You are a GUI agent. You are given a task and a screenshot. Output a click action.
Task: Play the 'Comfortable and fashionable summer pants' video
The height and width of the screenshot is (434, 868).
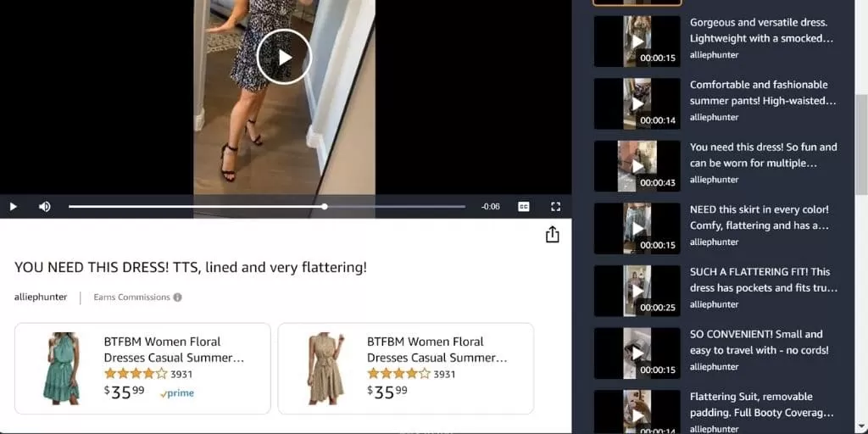point(637,104)
